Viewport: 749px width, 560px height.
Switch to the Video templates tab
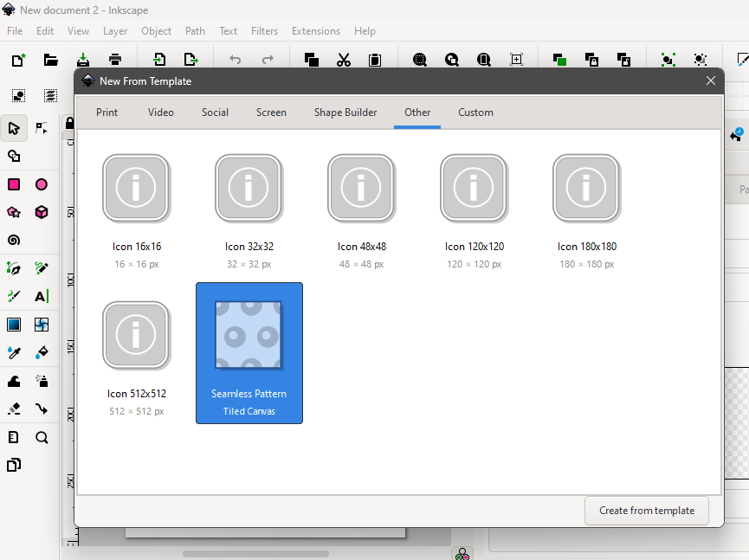coord(160,113)
